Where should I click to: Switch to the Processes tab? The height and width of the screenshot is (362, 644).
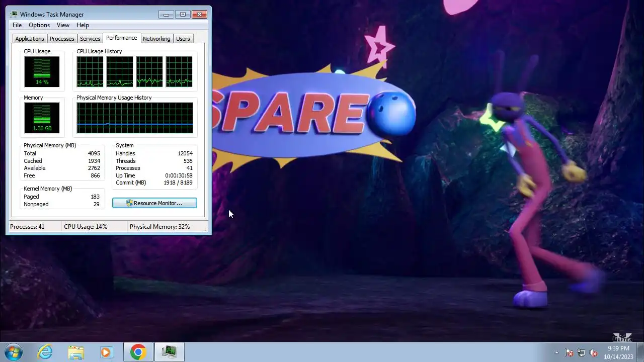[x=62, y=39]
